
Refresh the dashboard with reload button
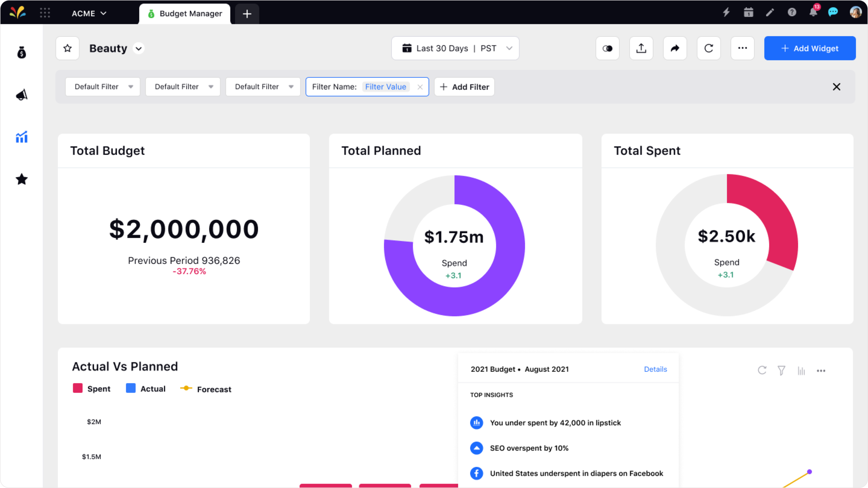709,48
